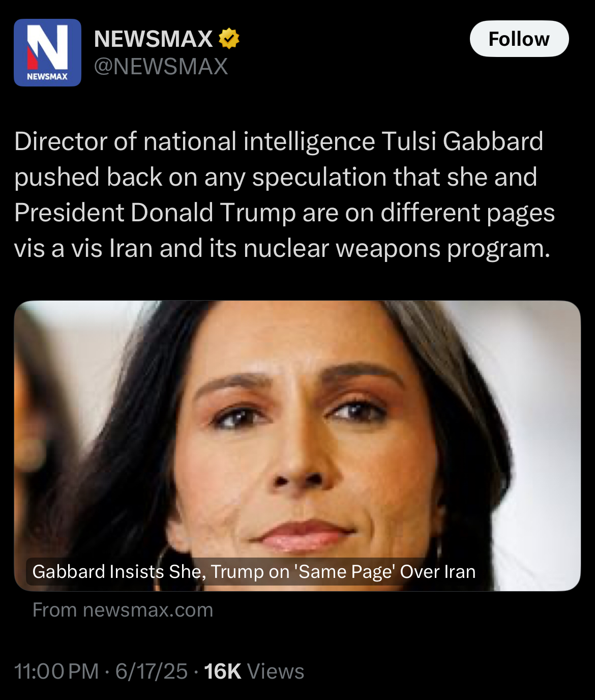Open the Gabbard article preview image

[x=297, y=446]
